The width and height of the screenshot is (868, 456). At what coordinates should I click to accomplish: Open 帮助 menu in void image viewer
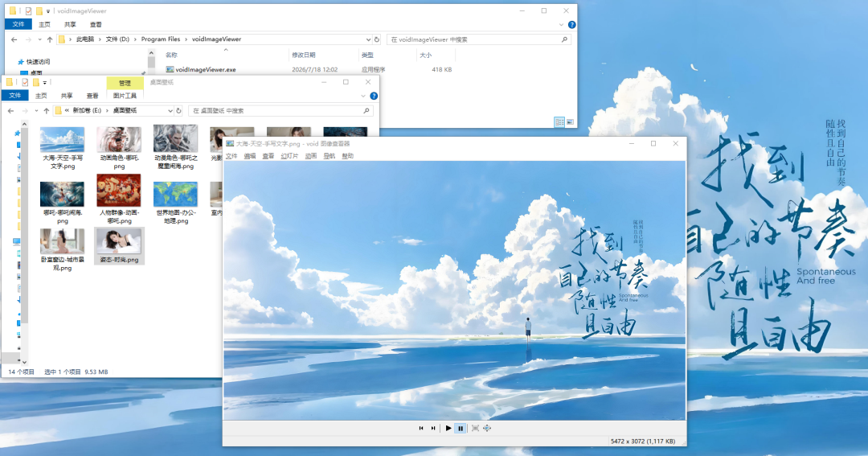[x=348, y=156]
